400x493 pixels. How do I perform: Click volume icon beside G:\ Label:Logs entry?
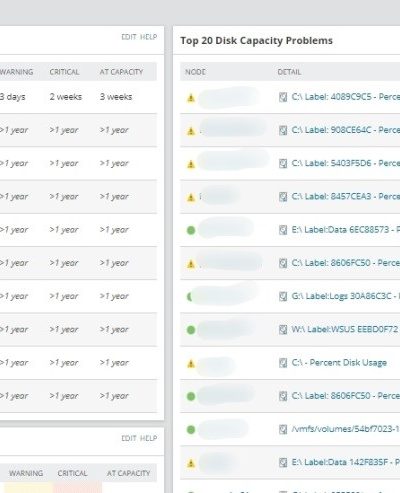(283, 296)
